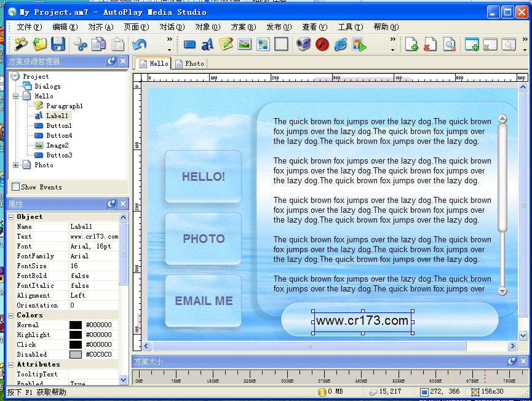Select the Label object tool icon
Viewport: 532px width, 401px height.
tap(207, 44)
